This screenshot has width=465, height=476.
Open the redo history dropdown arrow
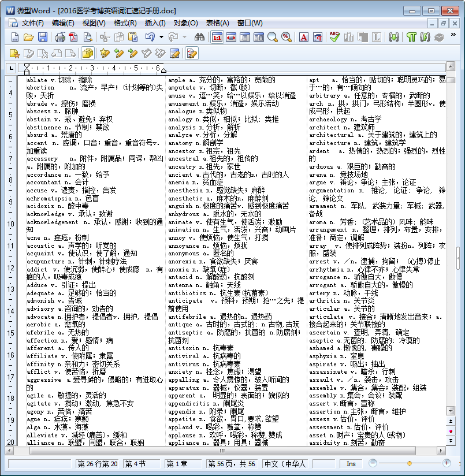[184, 37]
